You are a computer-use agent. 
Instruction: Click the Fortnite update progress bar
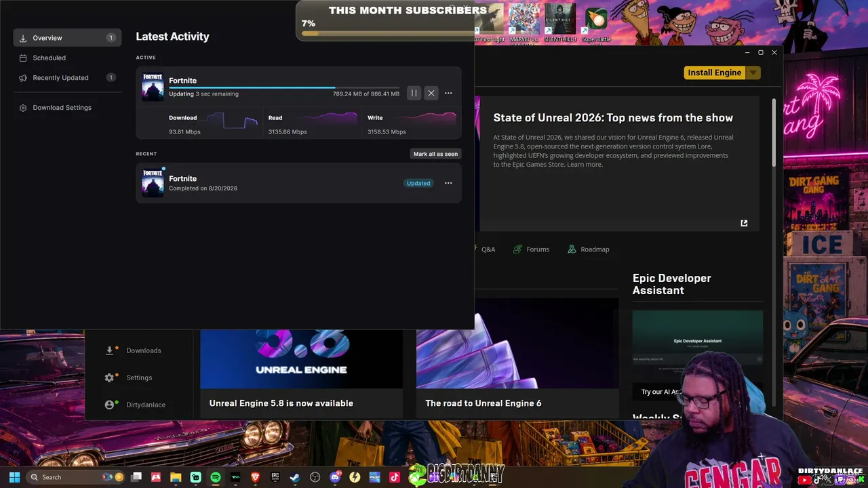(x=284, y=87)
